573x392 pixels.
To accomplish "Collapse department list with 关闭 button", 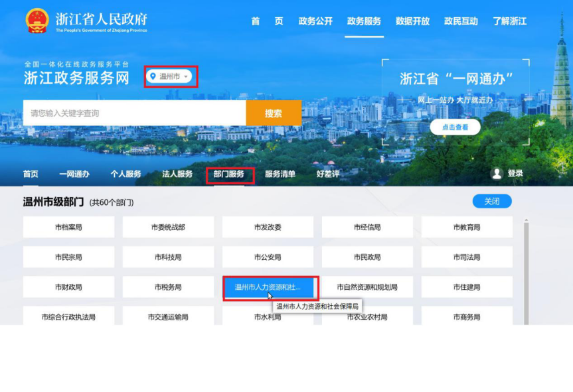I will [491, 202].
